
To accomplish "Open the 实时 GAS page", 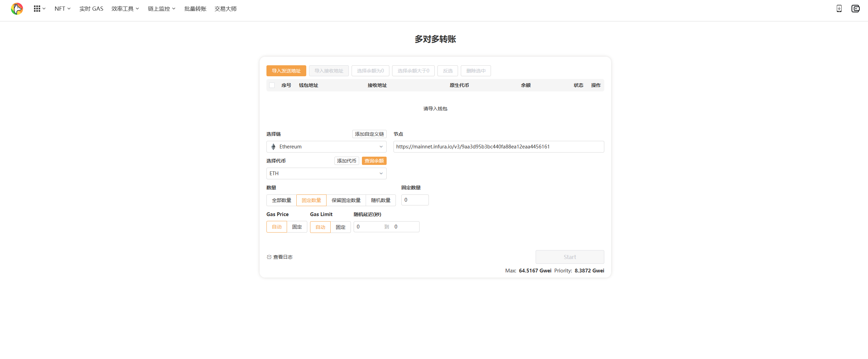I will (91, 9).
